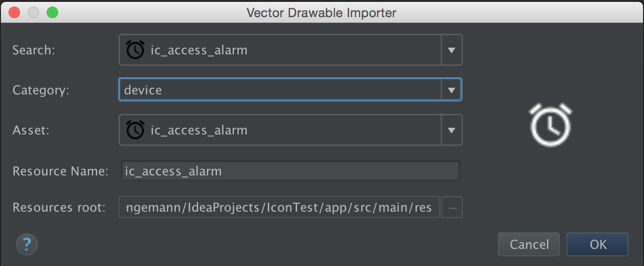Open help via the question mark icon

click(27, 245)
